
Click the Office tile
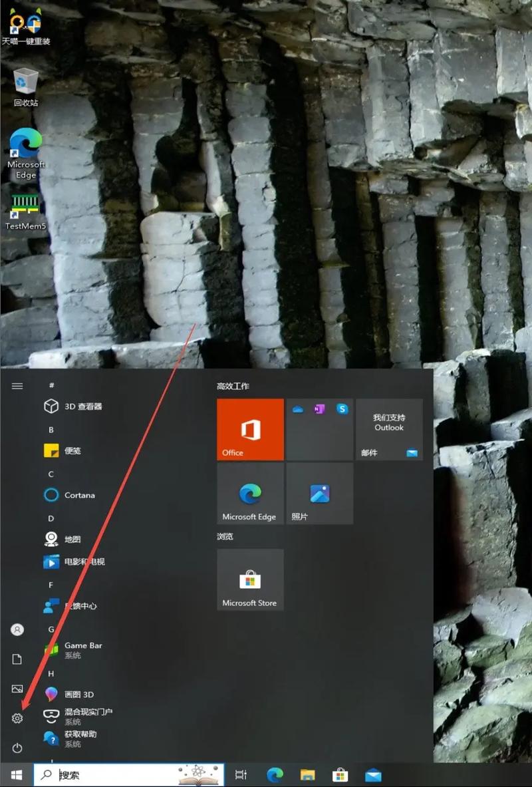250,429
